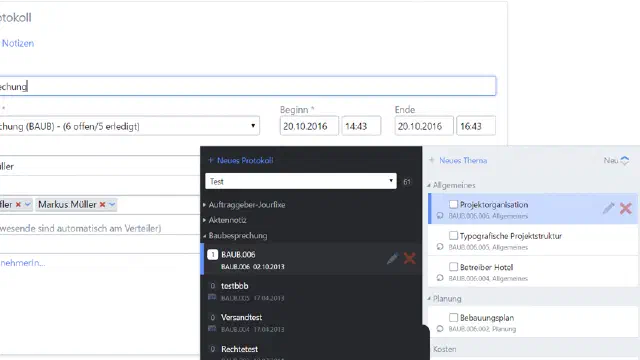Click comment icon under Typografische Projektstruktur

pyautogui.click(x=440, y=247)
